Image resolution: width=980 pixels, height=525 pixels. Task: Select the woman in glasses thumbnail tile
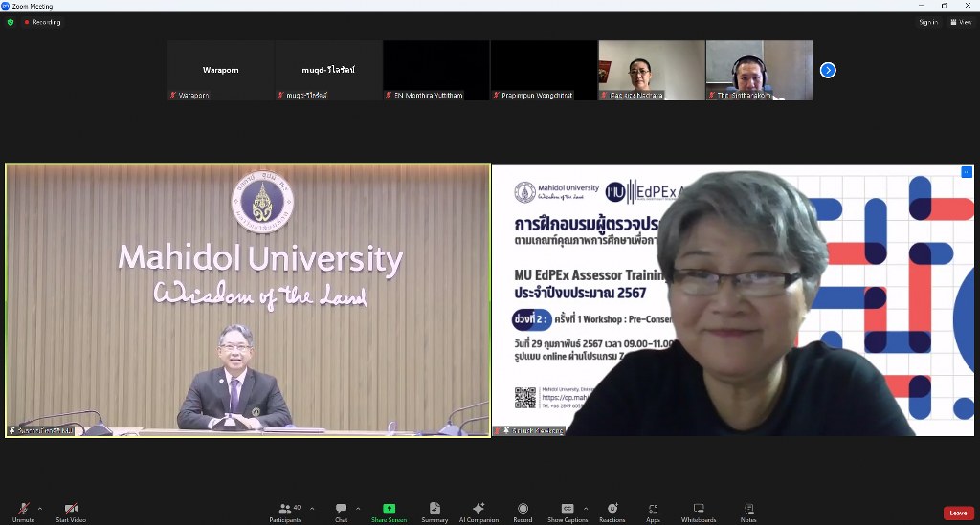pyautogui.click(x=652, y=70)
